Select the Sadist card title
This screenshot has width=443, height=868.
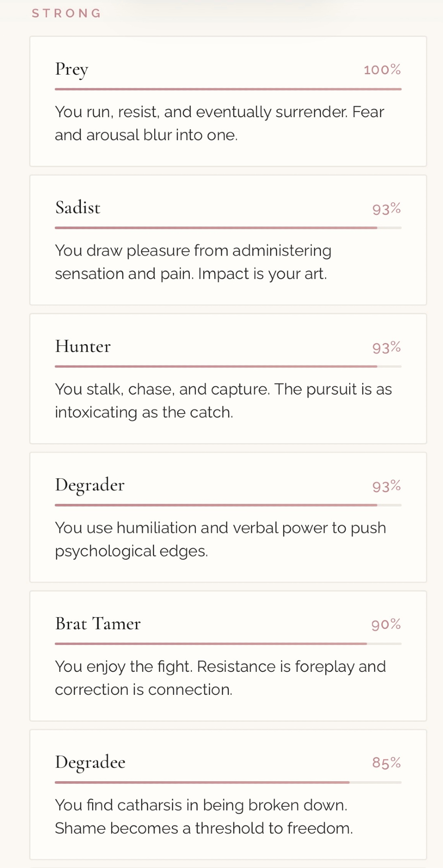(x=78, y=208)
